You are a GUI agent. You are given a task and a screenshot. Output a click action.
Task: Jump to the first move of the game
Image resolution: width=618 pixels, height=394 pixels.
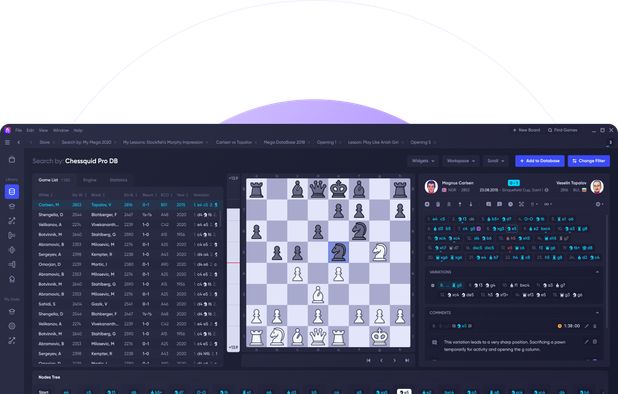tap(368, 360)
